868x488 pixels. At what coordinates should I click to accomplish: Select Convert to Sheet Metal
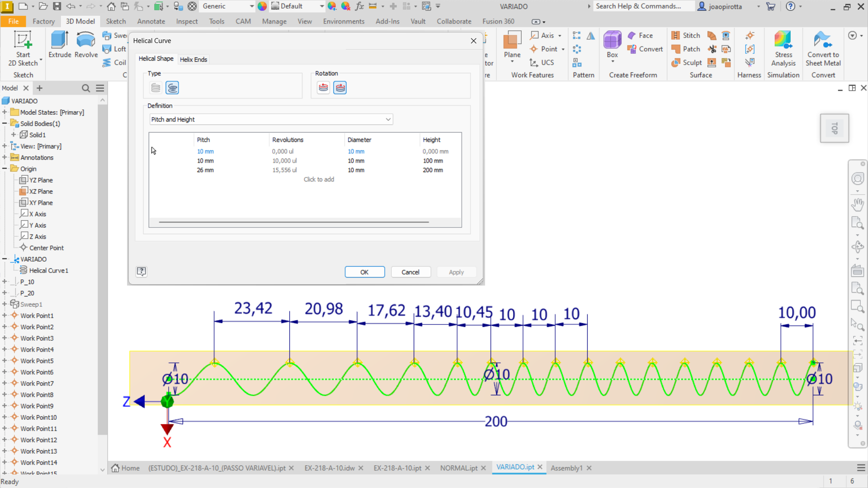[822, 47]
